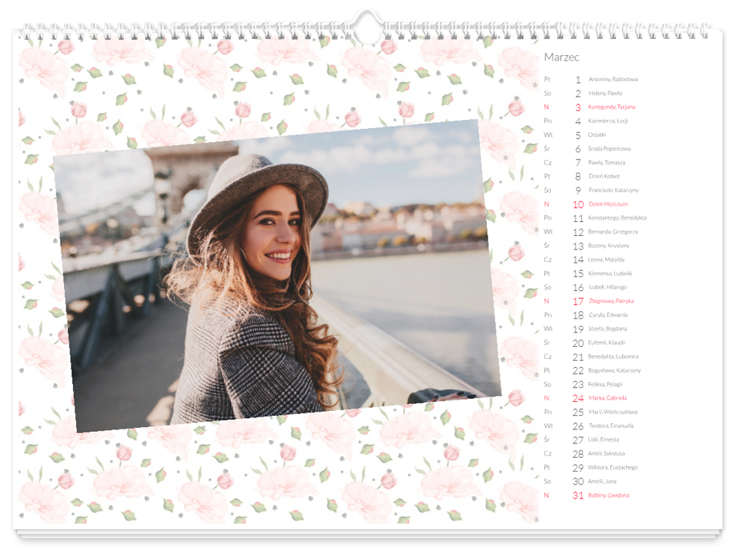Viewport: 734px width, 560px height.
Task: Click the name day text Kunegundy, Tycjana
Action: point(611,107)
